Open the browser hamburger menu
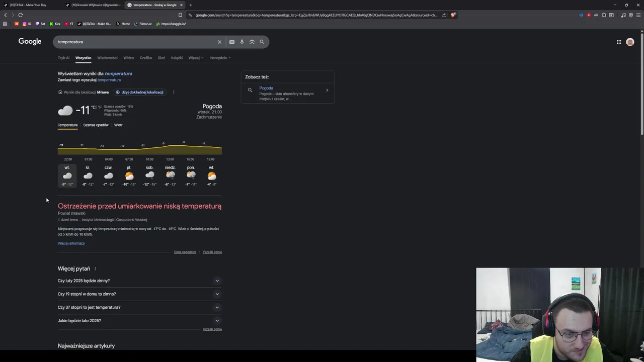The height and width of the screenshot is (362, 644). [x=638, y=15]
